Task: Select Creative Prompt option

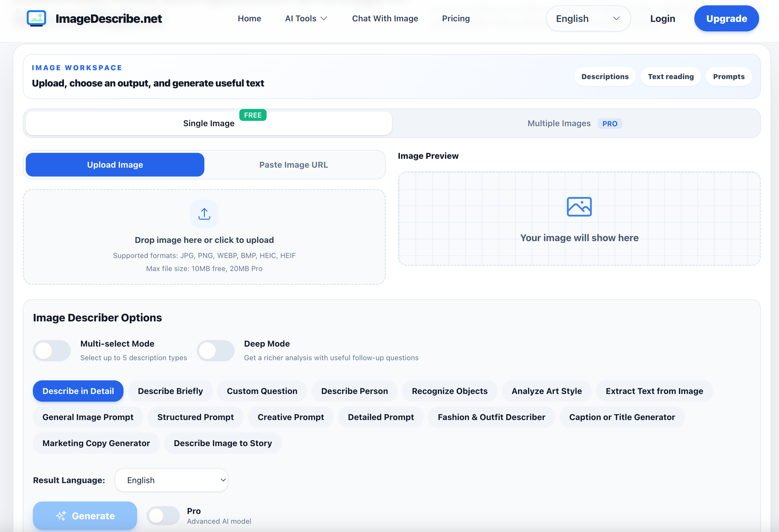Action: [x=291, y=417]
